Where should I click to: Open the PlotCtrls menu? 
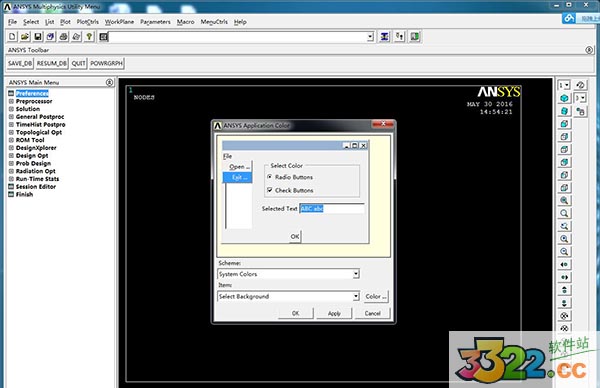(88, 22)
